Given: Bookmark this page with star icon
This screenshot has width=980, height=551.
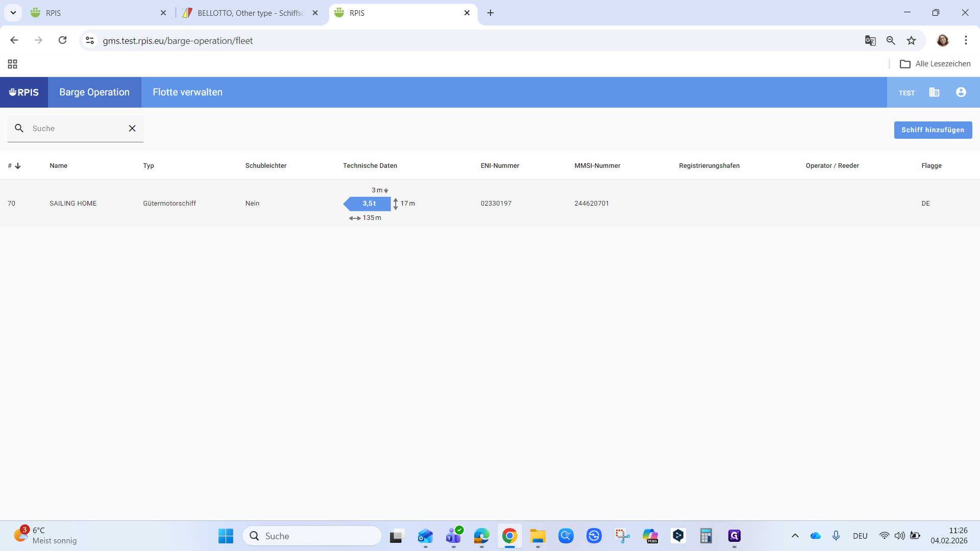Looking at the screenshot, I should (911, 41).
